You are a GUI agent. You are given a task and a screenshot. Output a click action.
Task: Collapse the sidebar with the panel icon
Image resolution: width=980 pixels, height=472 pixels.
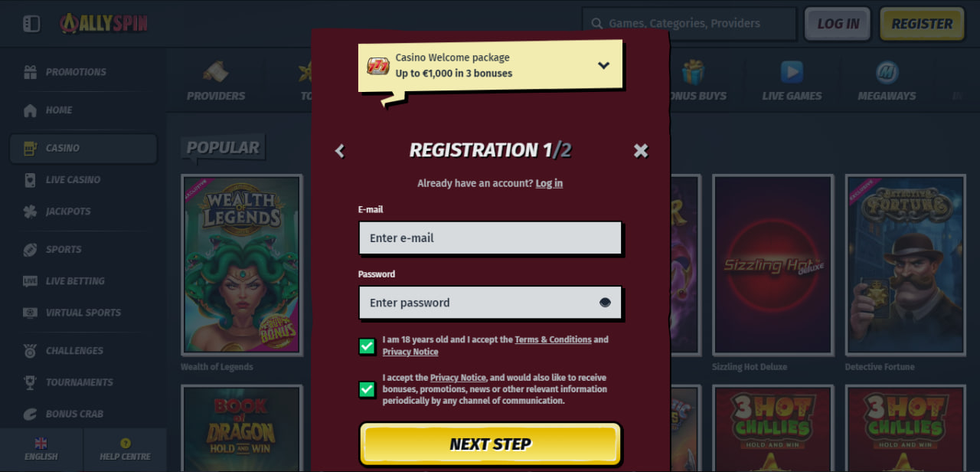[x=31, y=24]
